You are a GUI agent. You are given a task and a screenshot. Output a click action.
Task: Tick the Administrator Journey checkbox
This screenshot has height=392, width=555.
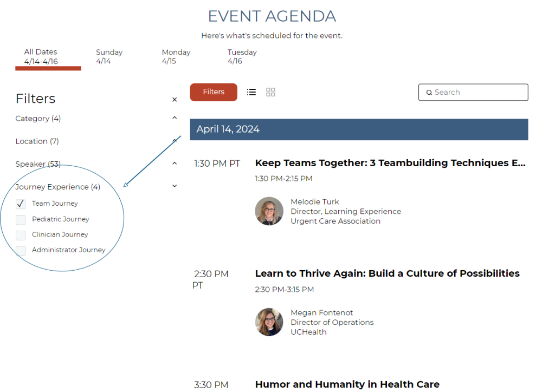(x=21, y=251)
